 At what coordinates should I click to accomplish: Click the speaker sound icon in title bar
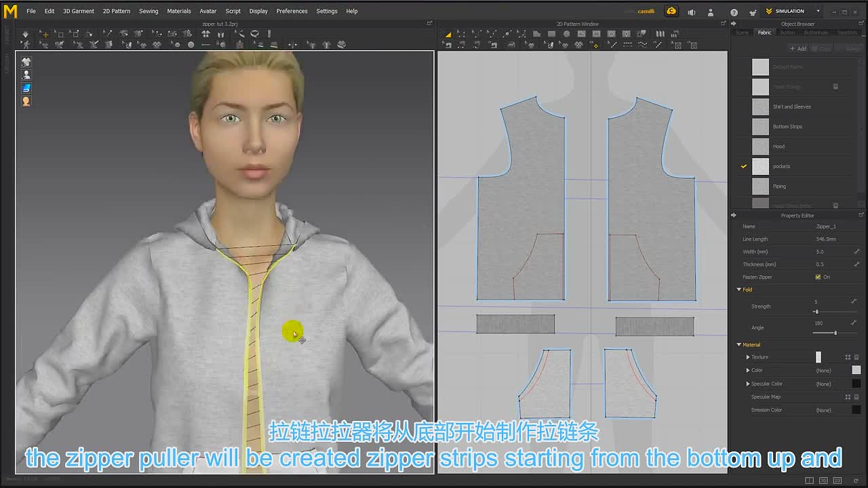(691, 12)
